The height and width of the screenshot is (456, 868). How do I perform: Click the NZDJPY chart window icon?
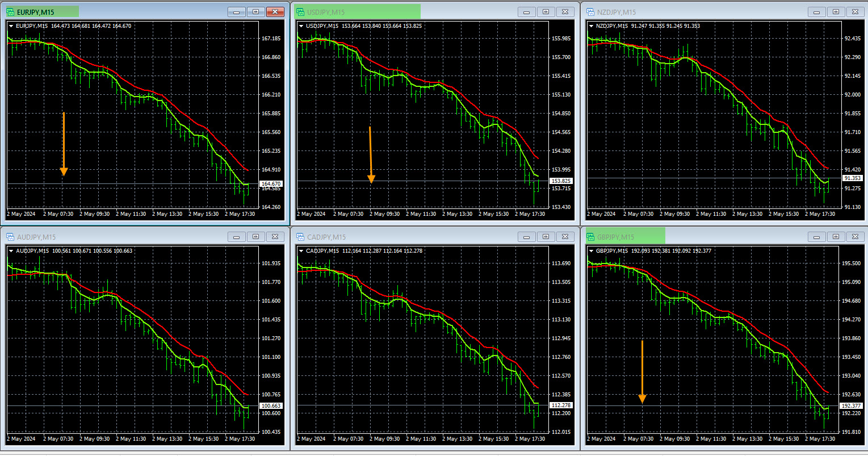point(590,12)
